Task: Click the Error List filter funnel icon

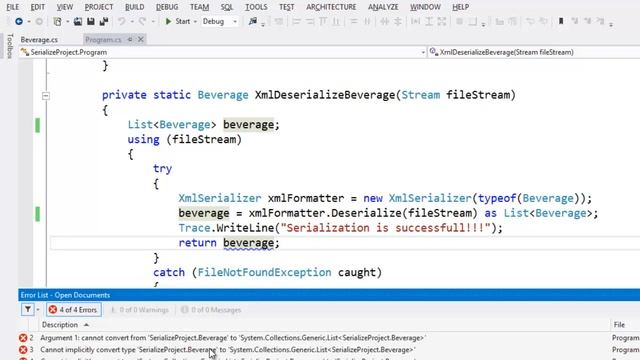Action: [28, 310]
